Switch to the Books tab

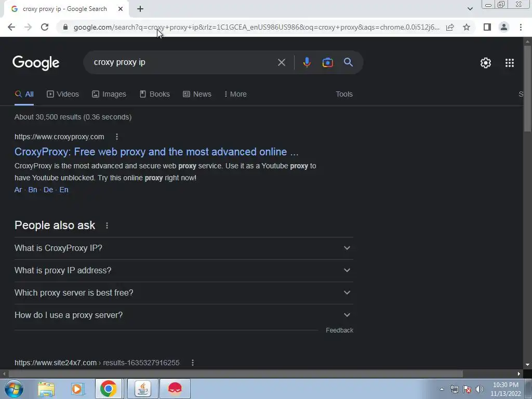pyautogui.click(x=155, y=94)
